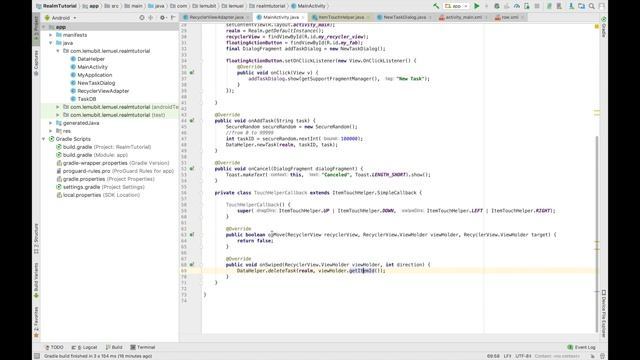Open the Terminal tool window
Image resolution: width=640 pixels, height=360 pixels.
[143, 347]
